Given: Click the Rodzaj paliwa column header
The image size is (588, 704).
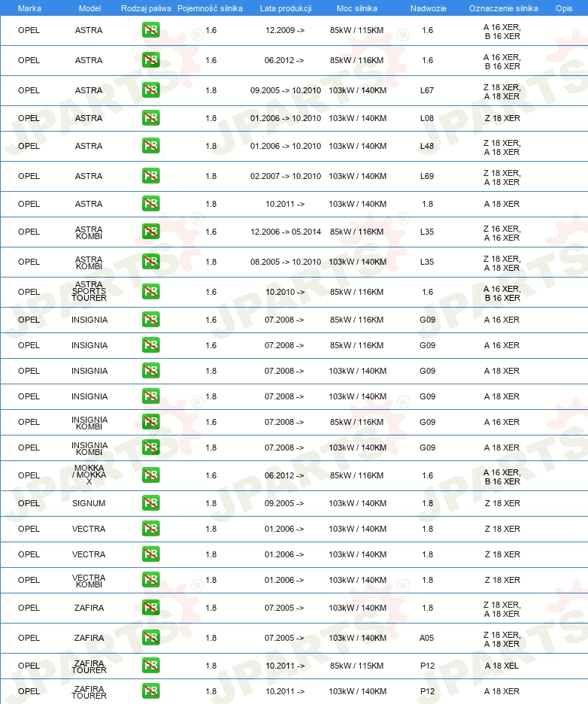Looking at the screenshot, I should (x=146, y=8).
